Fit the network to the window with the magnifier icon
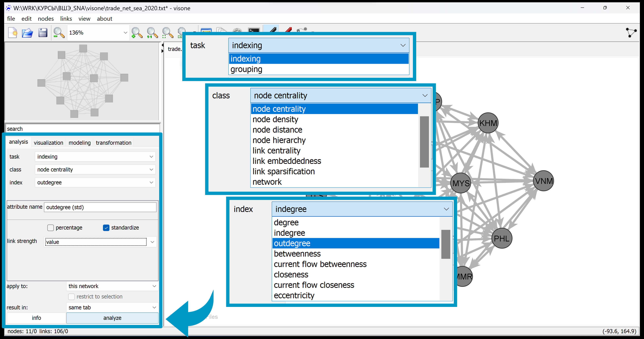The width and height of the screenshot is (644, 339). pyautogui.click(x=168, y=33)
